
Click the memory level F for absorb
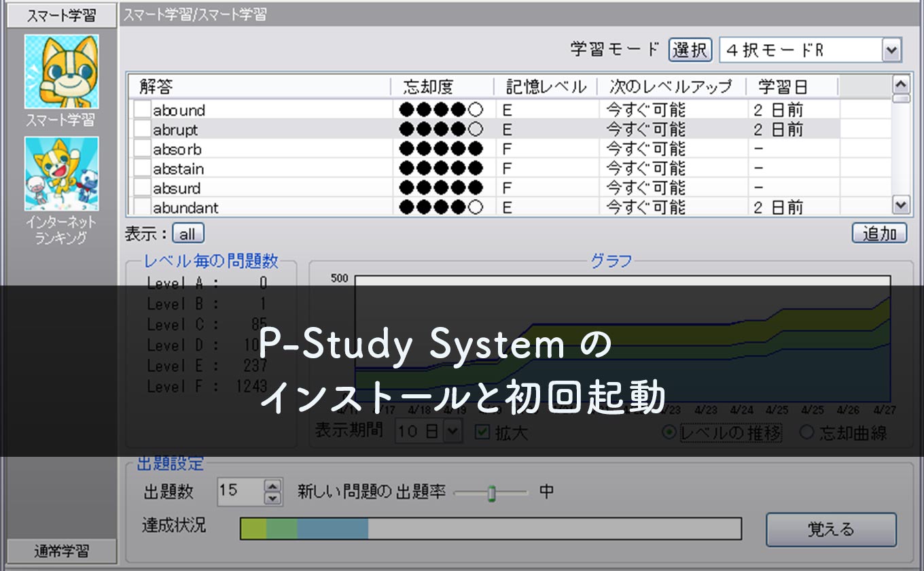click(507, 149)
